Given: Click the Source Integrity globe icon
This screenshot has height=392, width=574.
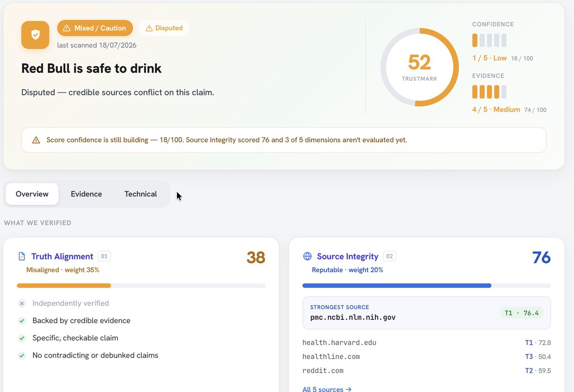Looking at the screenshot, I should [308, 257].
